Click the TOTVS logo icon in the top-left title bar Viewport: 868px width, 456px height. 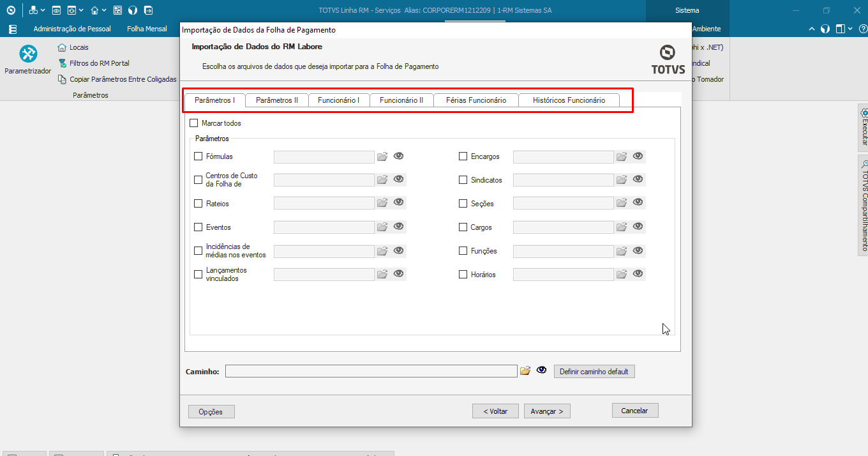click(x=10, y=10)
